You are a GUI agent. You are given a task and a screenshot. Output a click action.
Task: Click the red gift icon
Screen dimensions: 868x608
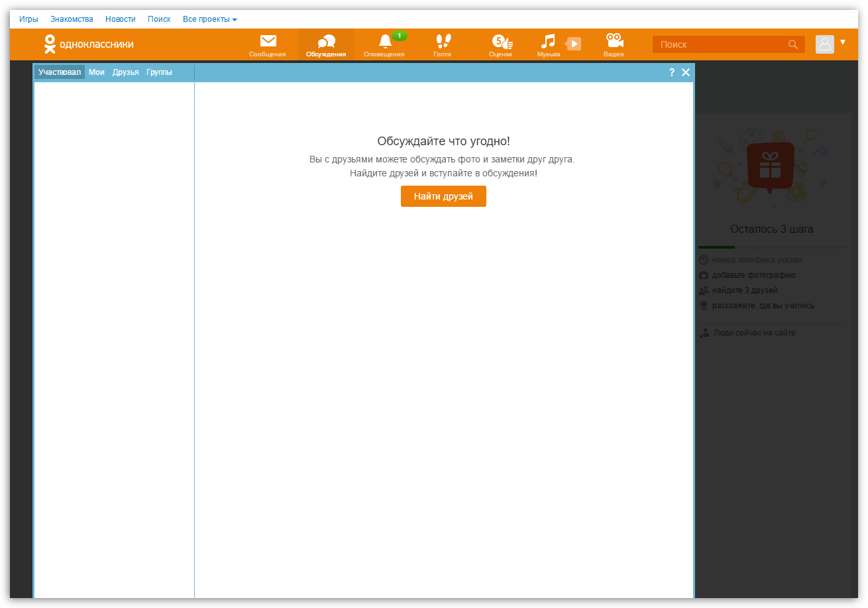pos(770,167)
